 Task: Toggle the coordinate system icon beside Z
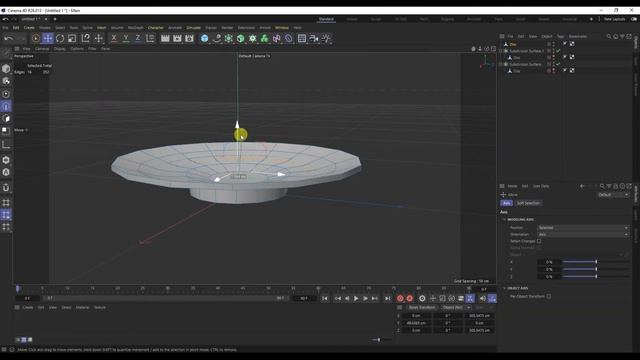(150, 38)
